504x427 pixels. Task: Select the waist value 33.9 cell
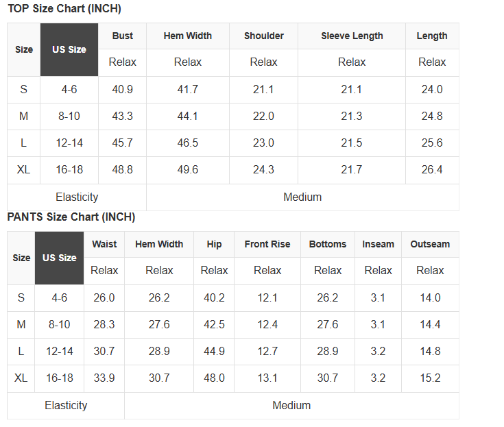[x=104, y=378]
